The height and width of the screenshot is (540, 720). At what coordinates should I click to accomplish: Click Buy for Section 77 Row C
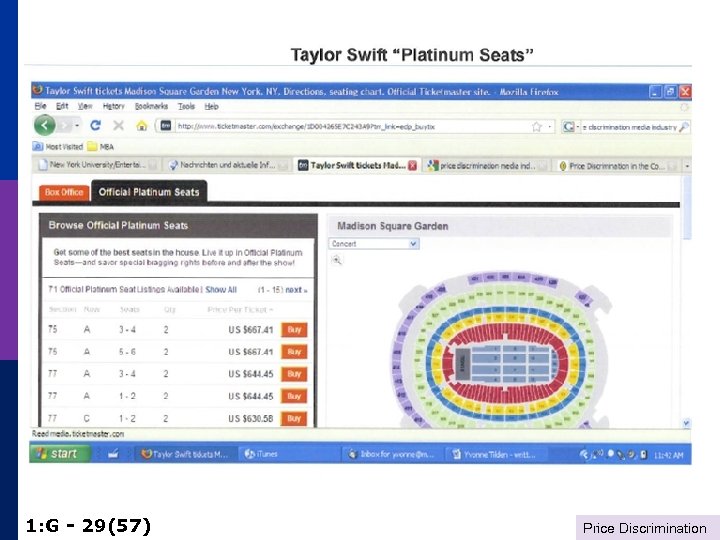tap(294, 418)
